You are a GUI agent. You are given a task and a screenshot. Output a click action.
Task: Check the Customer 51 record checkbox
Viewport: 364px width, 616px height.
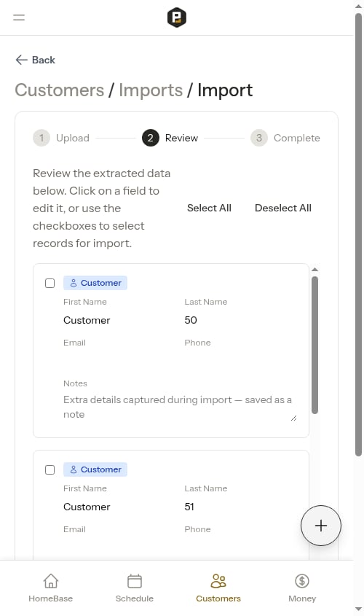[x=50, y=469]
